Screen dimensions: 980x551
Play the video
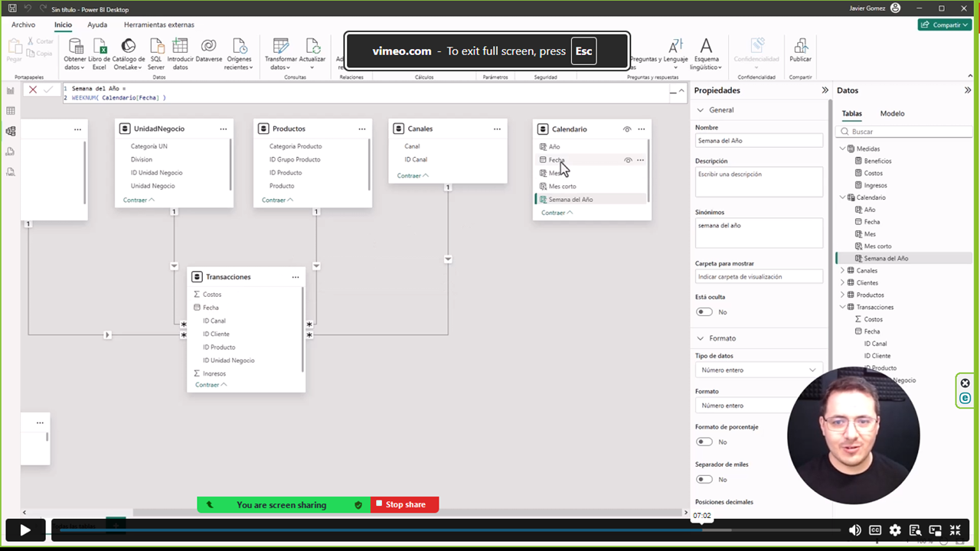click(x=24, y=530)
